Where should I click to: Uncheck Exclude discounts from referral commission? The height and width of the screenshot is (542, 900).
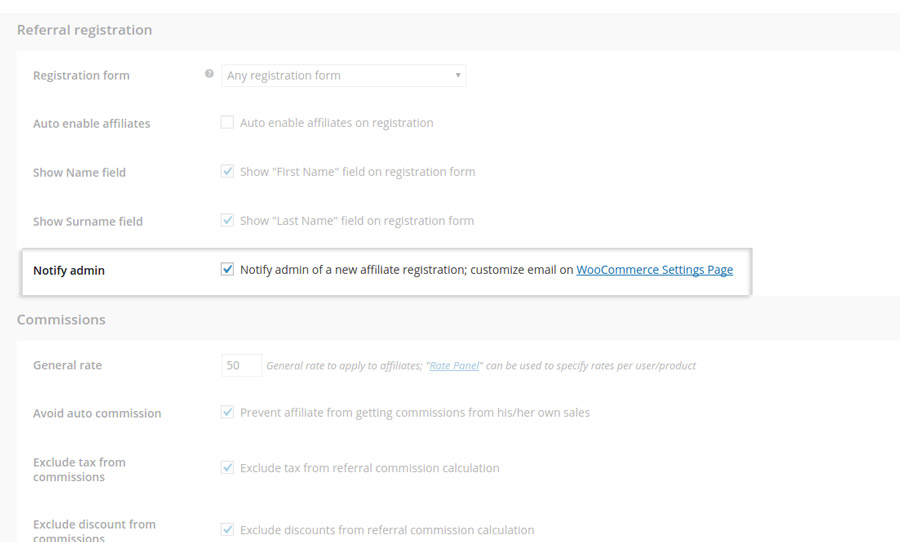[227, 530]
